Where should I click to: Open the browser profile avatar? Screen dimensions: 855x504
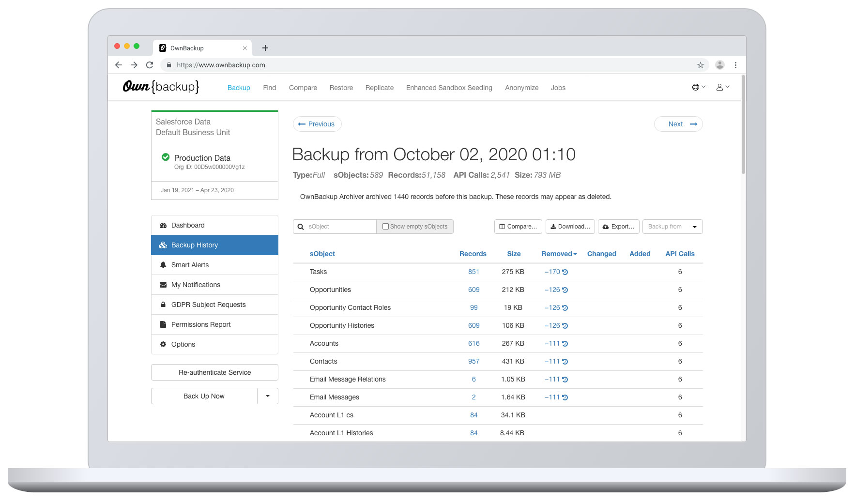tap(720, 65)
